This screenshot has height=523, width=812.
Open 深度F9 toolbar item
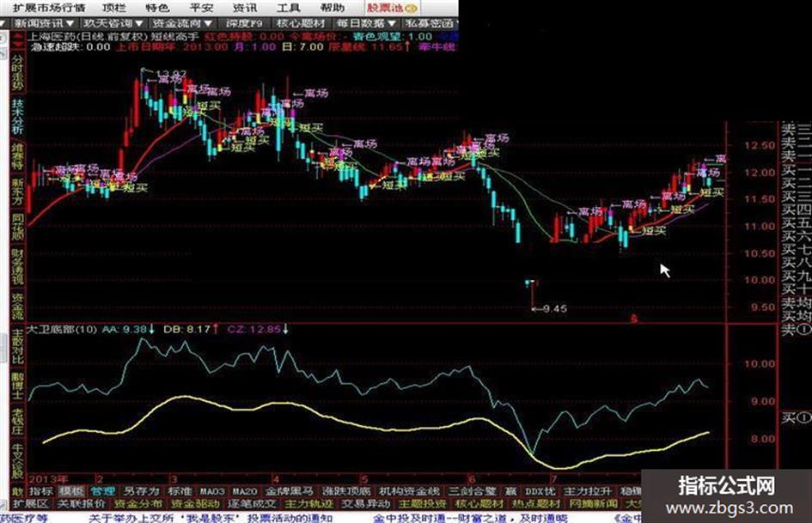pyautogui.click(x=244, y=23)
